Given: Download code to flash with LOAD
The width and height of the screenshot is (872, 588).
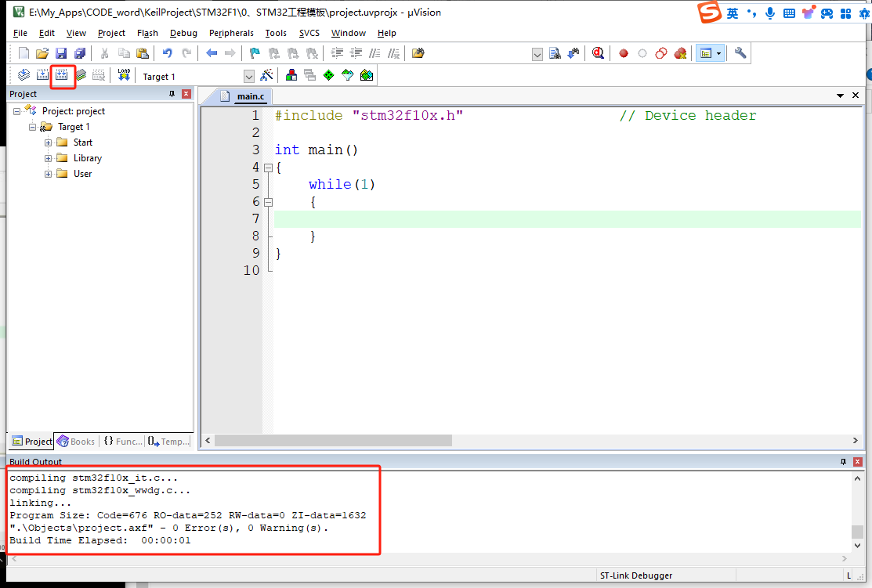Looking at the screenshot, I should tap(124, 75).
